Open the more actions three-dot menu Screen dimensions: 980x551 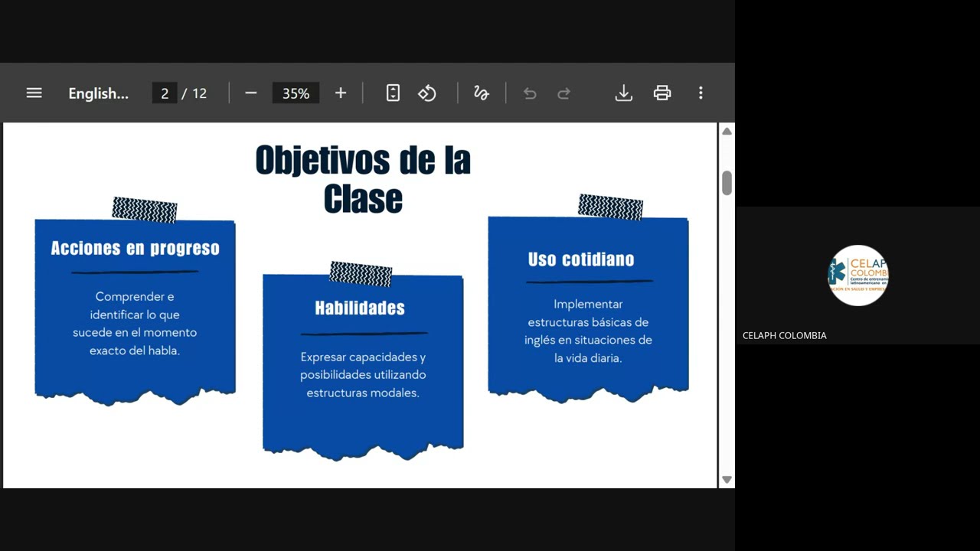701,93
